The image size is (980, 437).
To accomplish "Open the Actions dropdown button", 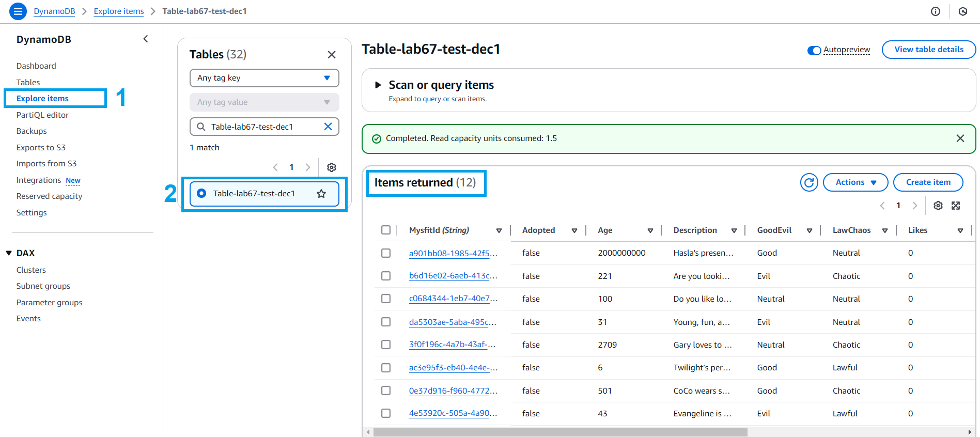I will (x=855, y=182).
